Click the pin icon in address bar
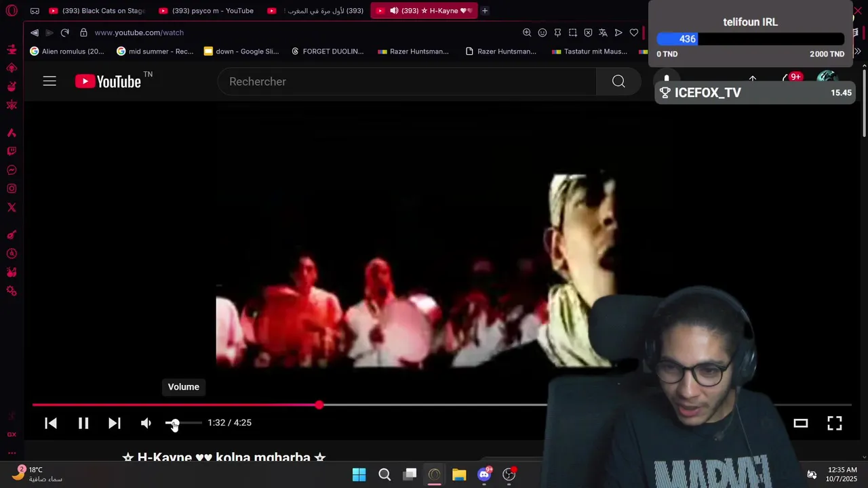Viewport: 868px width, 488px height. coord(557,33)
